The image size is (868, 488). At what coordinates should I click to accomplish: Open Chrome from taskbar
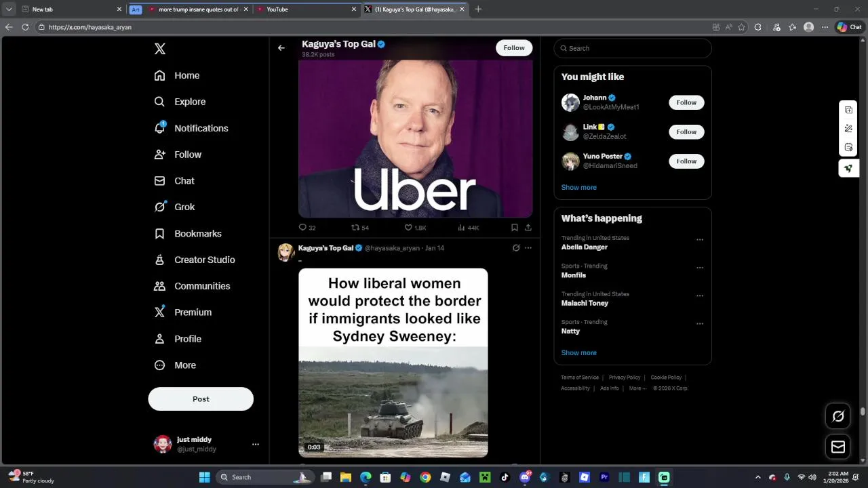click(425, 477)
